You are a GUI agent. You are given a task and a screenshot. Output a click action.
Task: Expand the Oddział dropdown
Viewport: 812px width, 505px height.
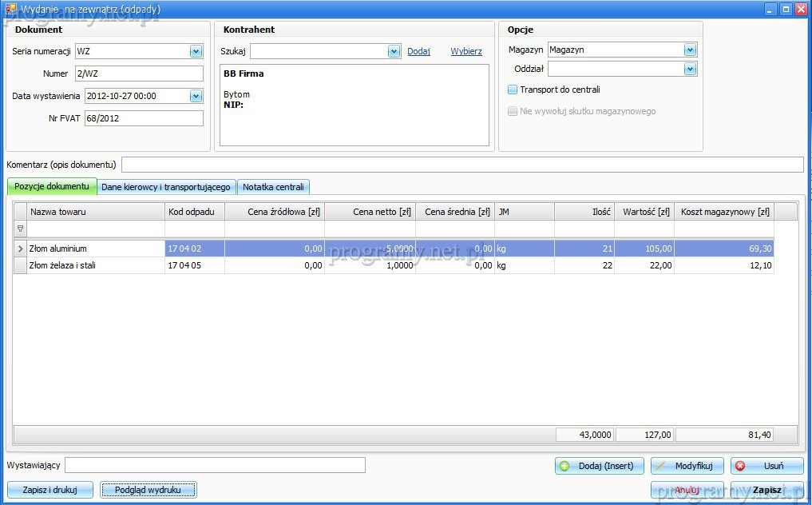[690, 70]
